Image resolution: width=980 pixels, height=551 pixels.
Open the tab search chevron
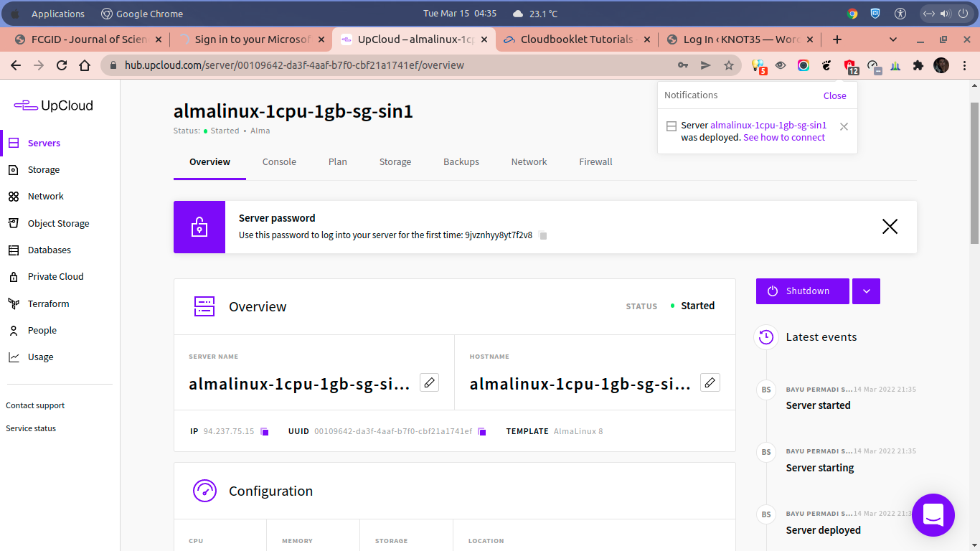click(893, 39)
